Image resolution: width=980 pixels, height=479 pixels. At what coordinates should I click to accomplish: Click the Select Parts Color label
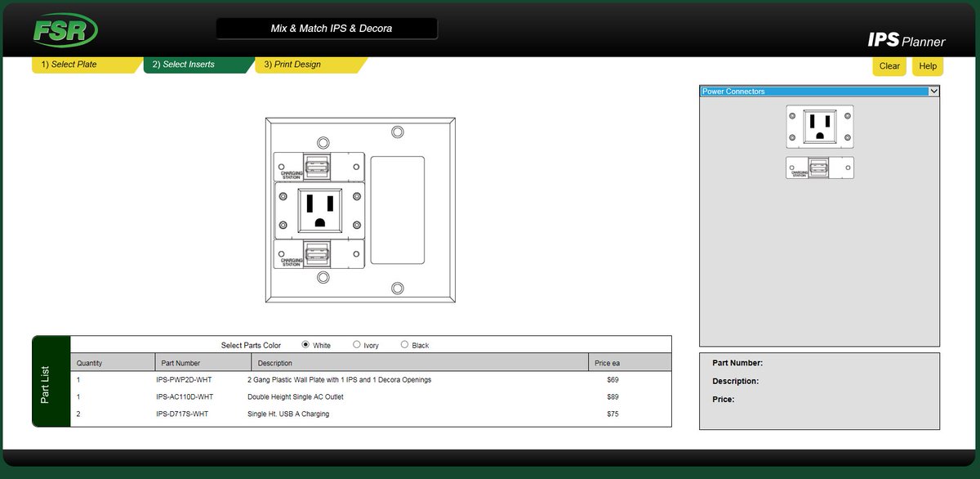click(251, 346)
